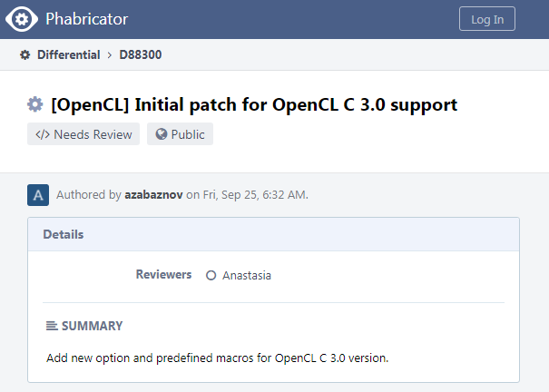Image resolution: width=549 pixels, height=392 pixels.
Task: Click the SUMMARY section heading
Action: [x=92, y=326]
